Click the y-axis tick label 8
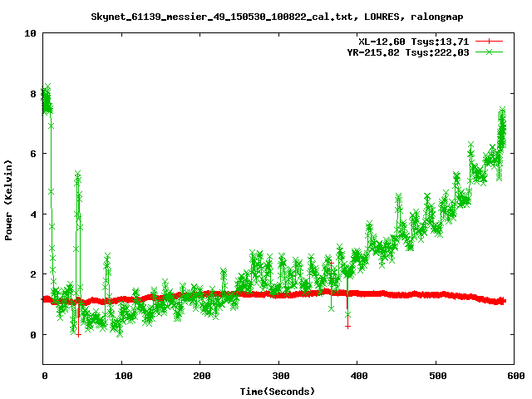The width and height of the screenshot is (532, 399). pyautogui.click(x=33, y=94)
